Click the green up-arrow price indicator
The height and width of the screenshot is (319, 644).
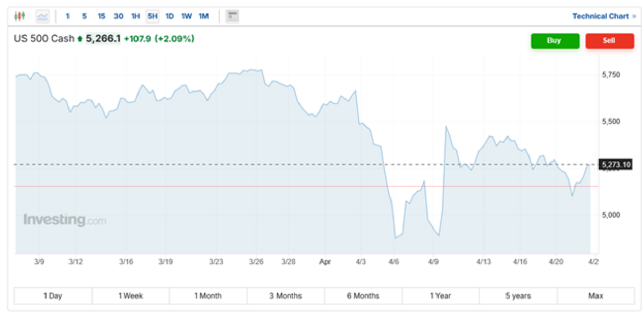[x=80, y=39]
